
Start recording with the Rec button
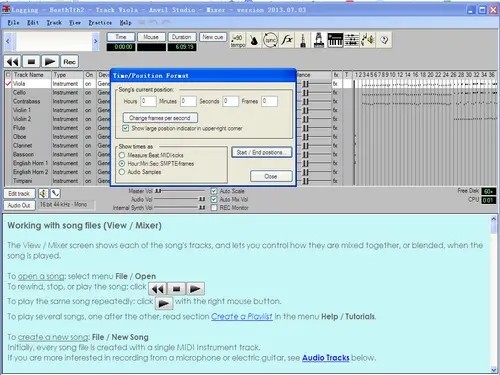click(x=69, y=62)
